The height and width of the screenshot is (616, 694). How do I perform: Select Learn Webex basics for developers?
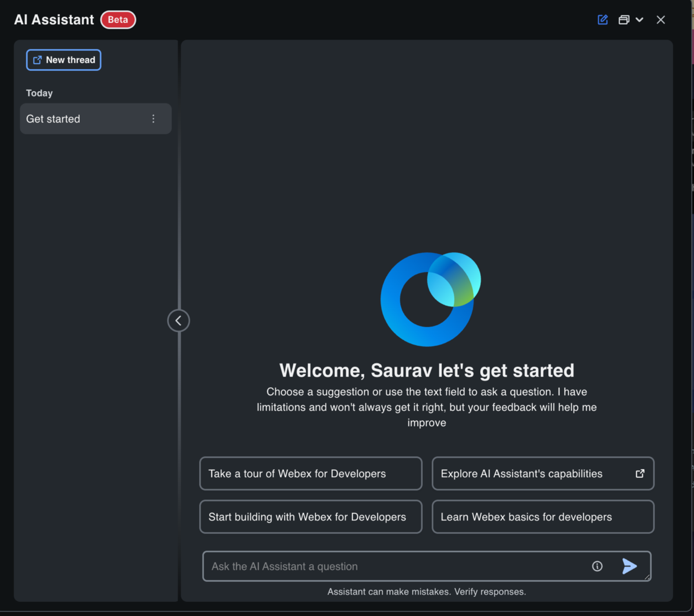543,517
